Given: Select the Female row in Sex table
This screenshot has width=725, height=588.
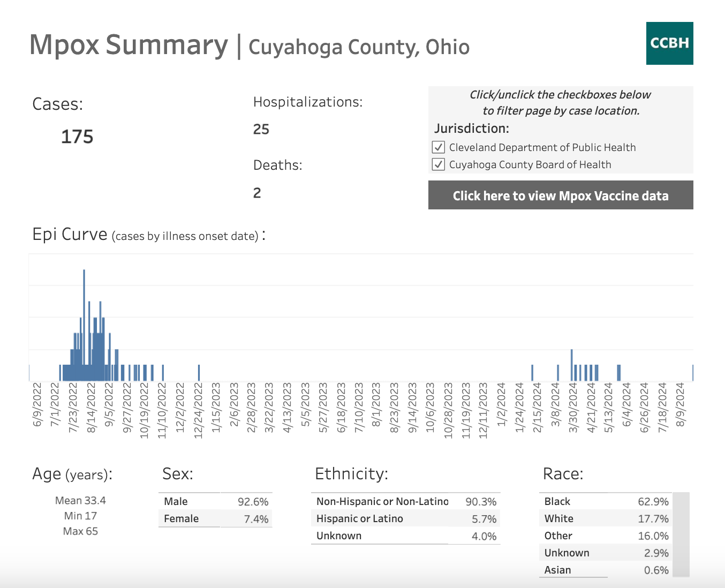Looking at the screenshot, I should 215,518.
